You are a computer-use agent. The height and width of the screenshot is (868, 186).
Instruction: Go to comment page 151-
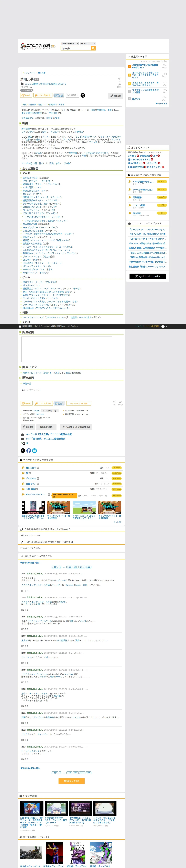69,567
